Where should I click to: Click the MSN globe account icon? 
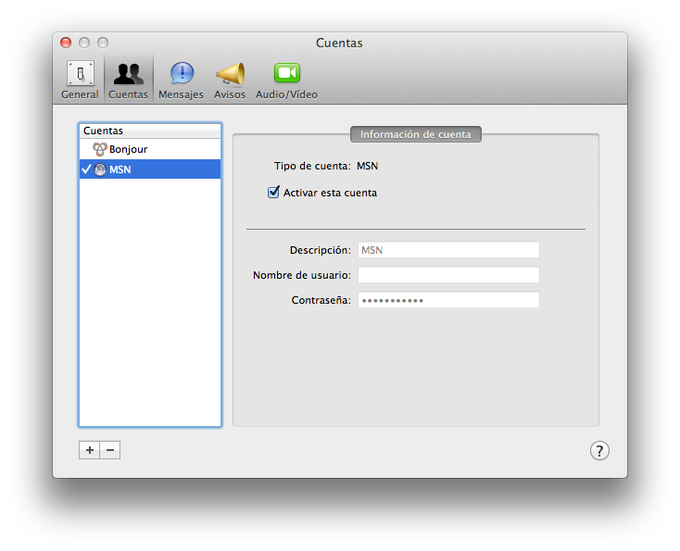click(100, 170)
